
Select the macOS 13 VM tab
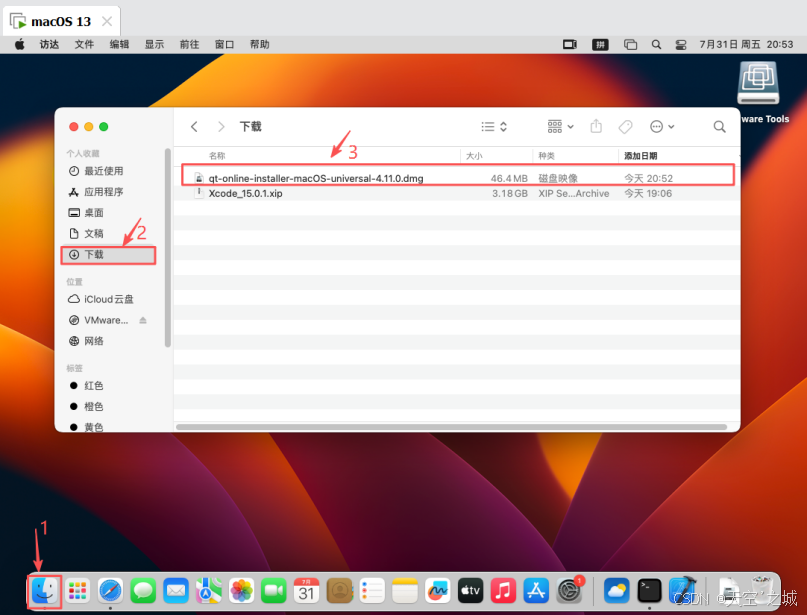[x=61, y=22]
